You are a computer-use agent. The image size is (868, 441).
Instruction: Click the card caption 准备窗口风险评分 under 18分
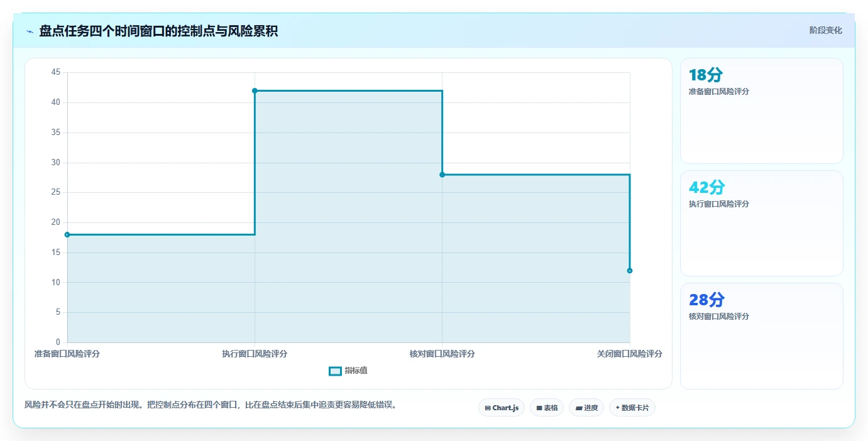pos(719,92)
